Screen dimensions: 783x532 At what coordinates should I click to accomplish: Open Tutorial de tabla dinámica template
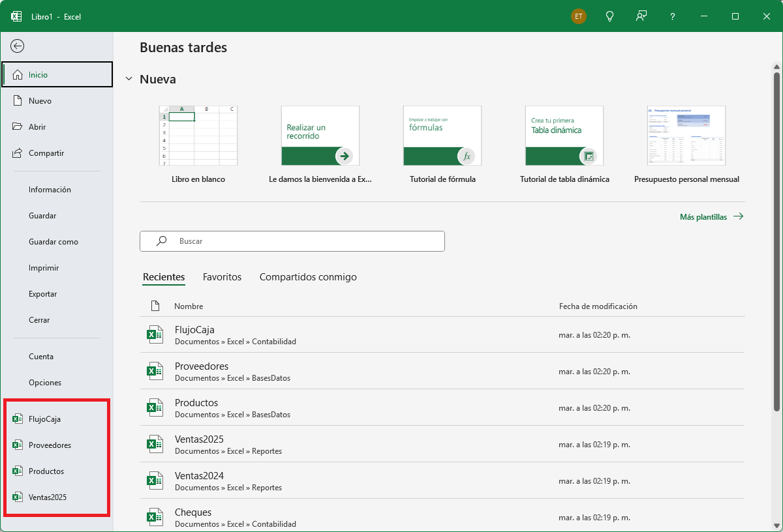pyautogui.click(x=564, y=144)
